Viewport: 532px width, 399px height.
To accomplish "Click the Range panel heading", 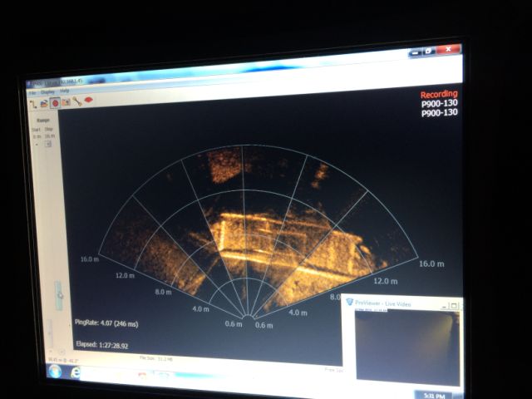I will click(x=43, y=121).
